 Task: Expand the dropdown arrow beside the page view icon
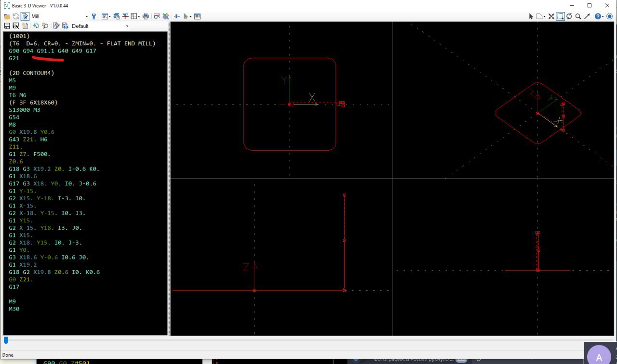[x=545, y=16]
